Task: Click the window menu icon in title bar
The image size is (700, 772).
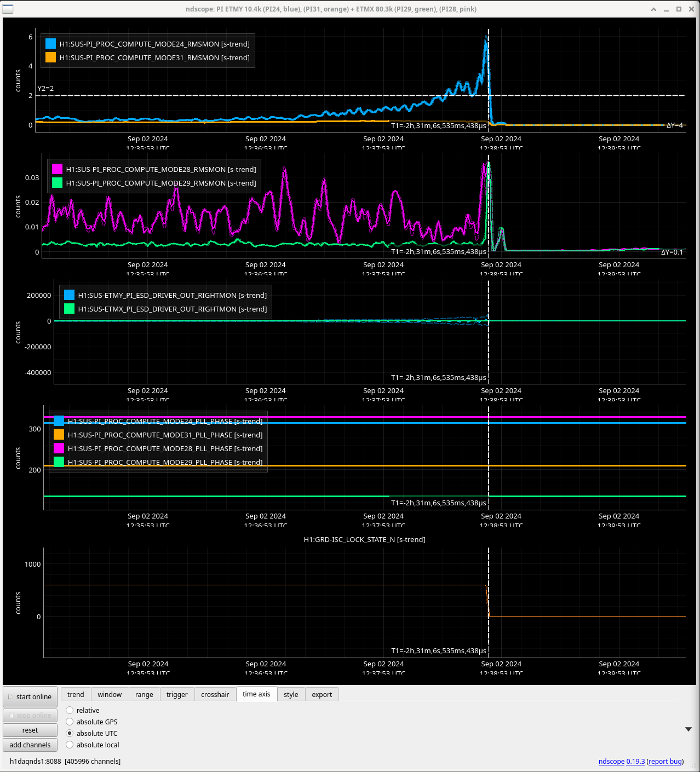Action: (8, 9)
